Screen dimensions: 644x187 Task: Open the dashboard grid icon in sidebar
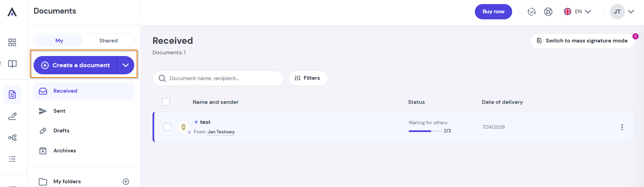(x=12, y=42)
